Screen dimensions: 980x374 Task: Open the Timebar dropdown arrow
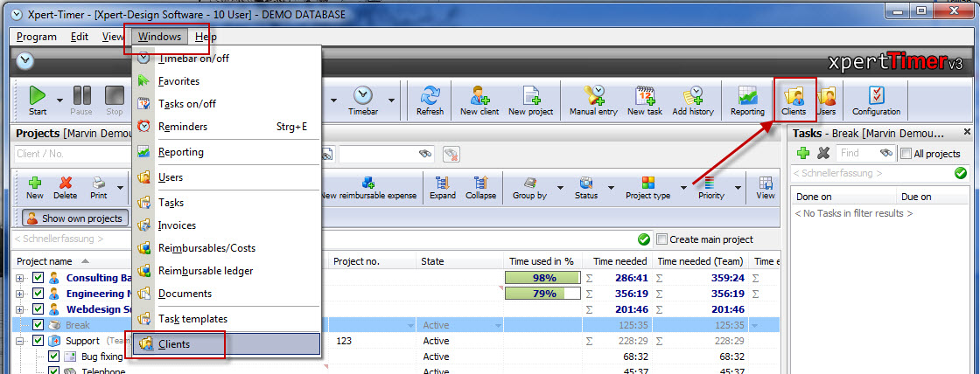coord(391,100)
